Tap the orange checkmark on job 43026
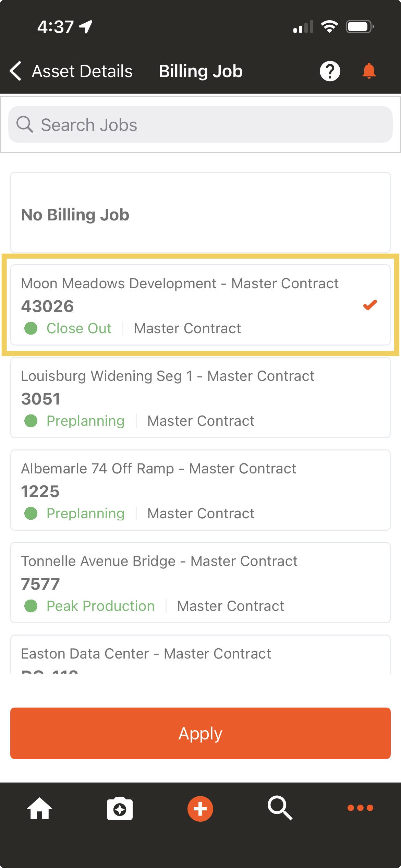This screenshot has width=401, height=868. coord(370,305)
